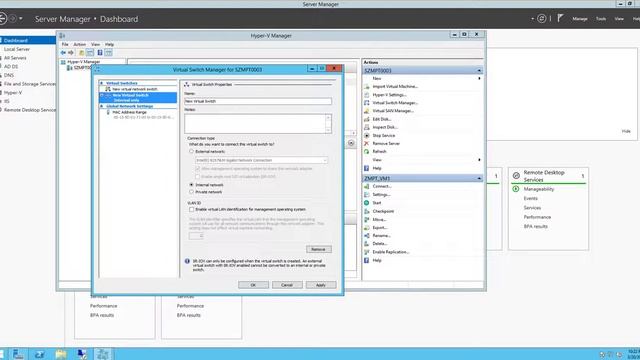Open the Help menu in Hyper-V Manager

point(109,44)
